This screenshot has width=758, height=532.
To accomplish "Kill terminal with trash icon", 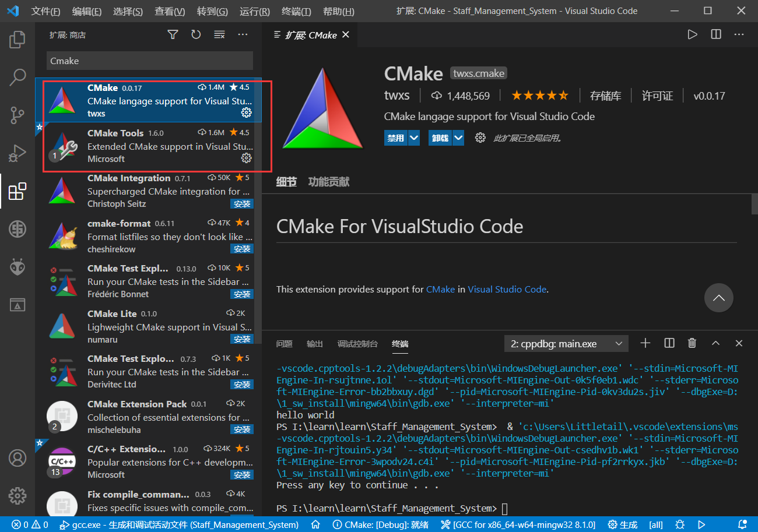I will (692, 343).
